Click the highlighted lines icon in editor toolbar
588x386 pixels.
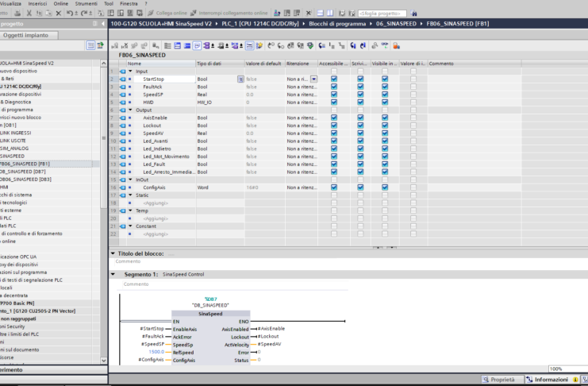pos(250,46)
